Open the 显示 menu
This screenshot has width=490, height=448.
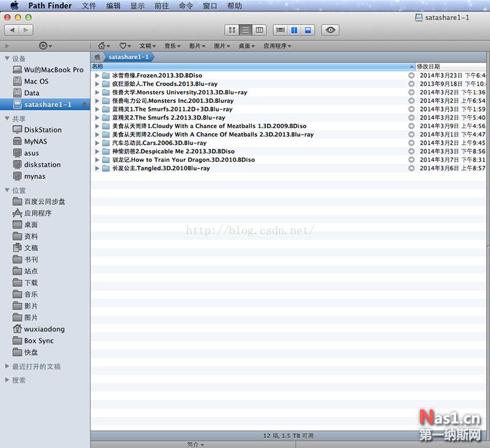pos(136,6)
